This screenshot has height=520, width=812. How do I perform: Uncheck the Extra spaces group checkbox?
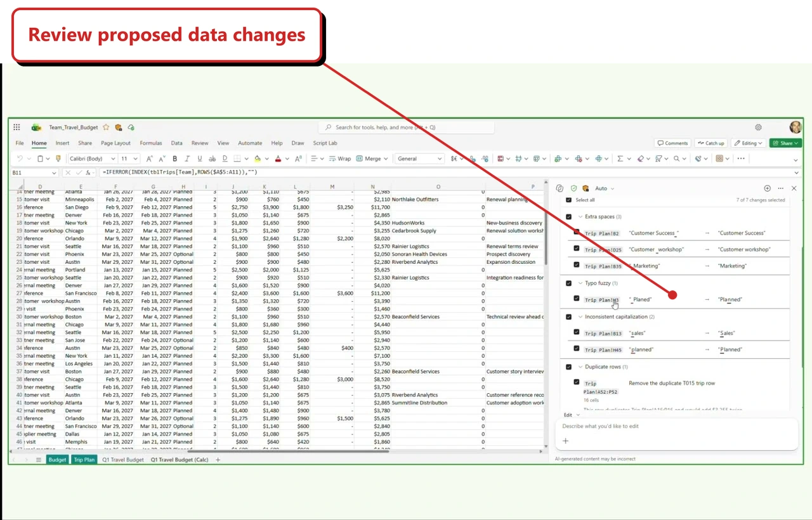point(568,217)
